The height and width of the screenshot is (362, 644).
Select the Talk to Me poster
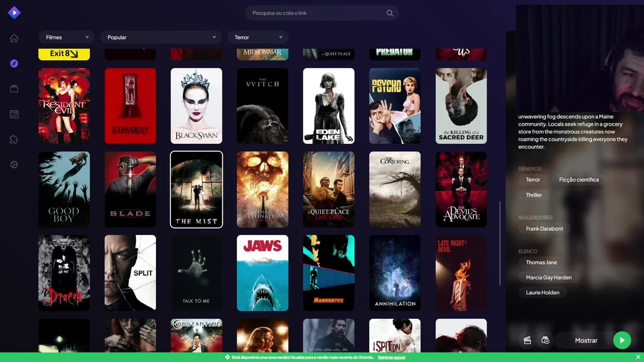196,273
